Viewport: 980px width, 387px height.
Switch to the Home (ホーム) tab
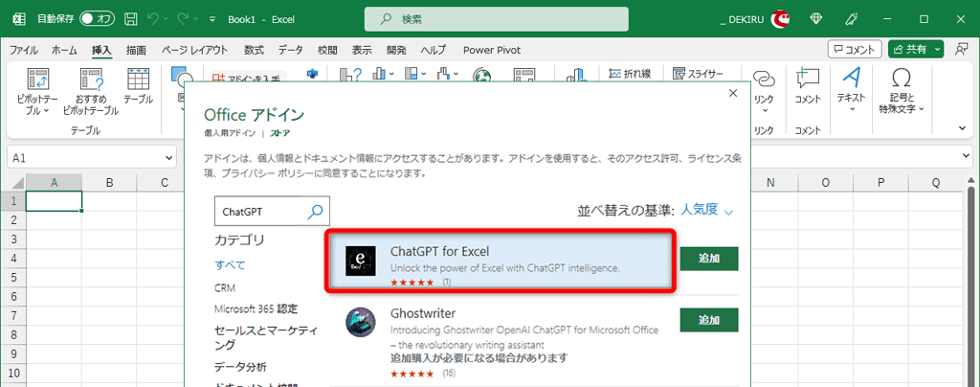point(64,50)
